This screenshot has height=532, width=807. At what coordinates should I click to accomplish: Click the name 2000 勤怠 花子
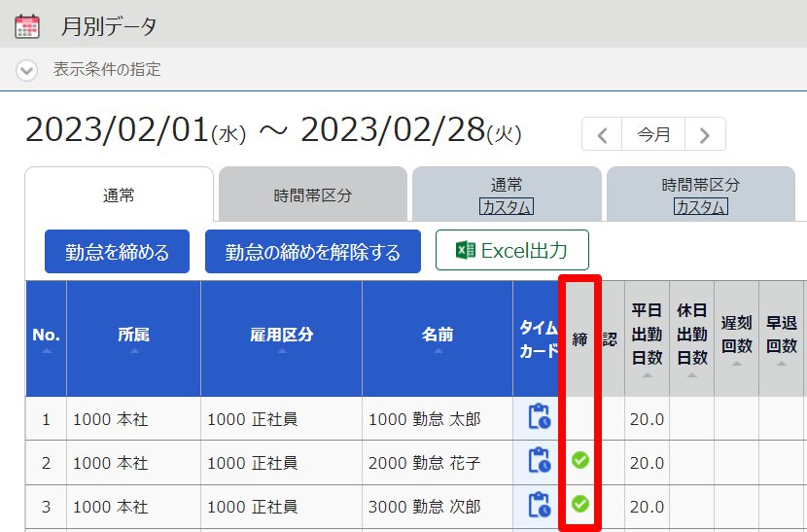point(425,463)
